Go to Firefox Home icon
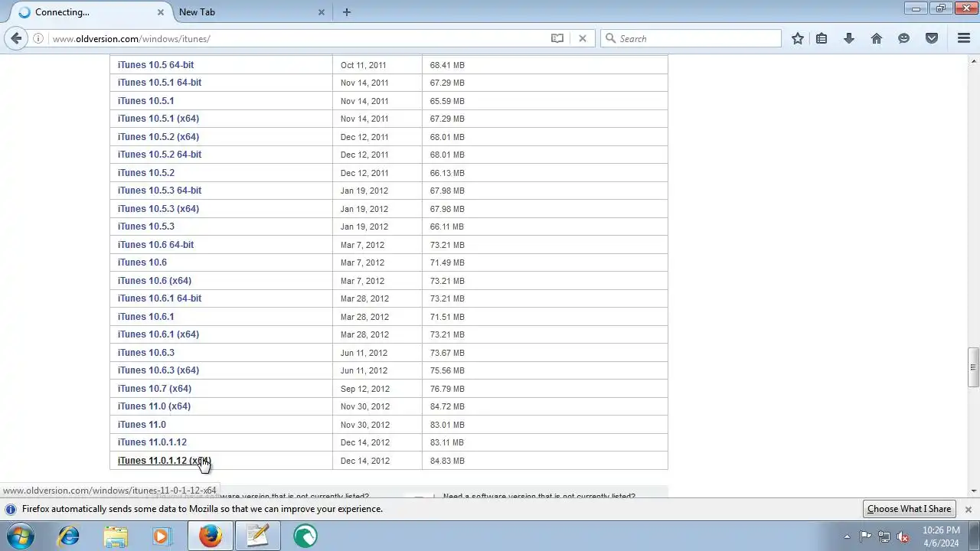Screen dimensions: 980x551 click(x=877, y=38)
